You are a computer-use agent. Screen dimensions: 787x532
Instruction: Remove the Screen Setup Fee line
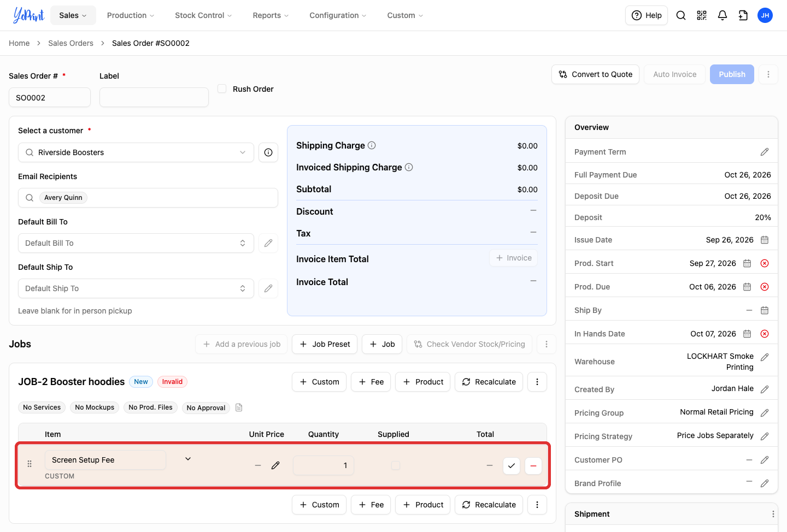click(x=533, y=466)
